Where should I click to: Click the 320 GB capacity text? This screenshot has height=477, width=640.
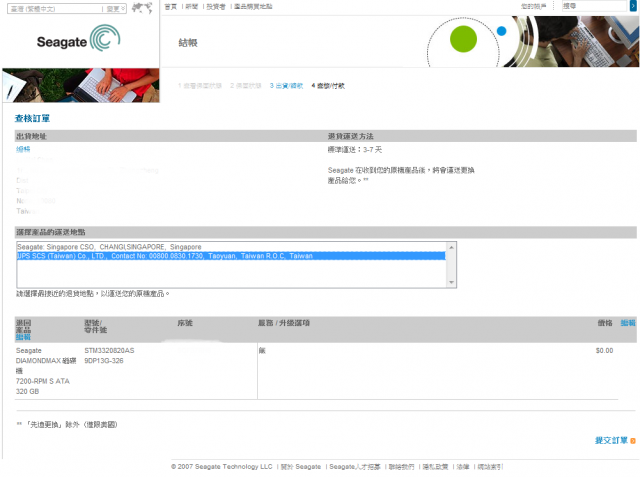(27, 391)
